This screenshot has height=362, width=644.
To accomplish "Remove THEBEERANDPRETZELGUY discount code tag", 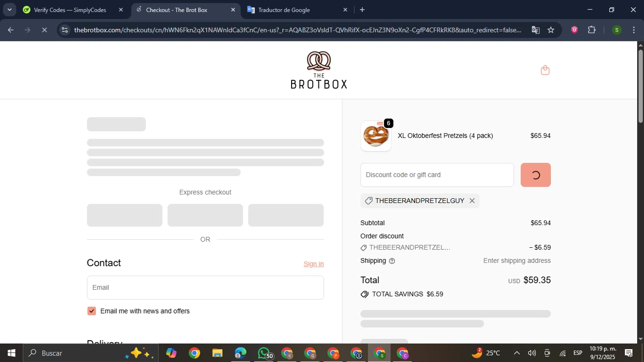I will [x=472, y=201].
